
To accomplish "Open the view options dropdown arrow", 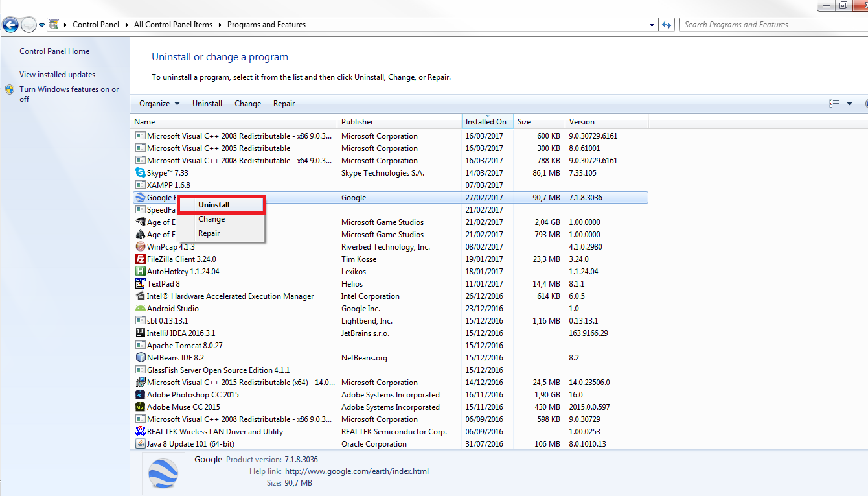I will pyautogui.click(x=849, y=104).
